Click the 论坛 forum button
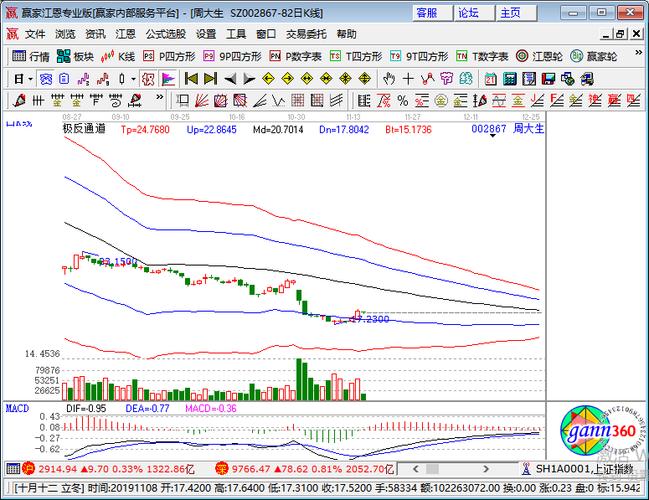The image size is (649, 500). (474, 13)
